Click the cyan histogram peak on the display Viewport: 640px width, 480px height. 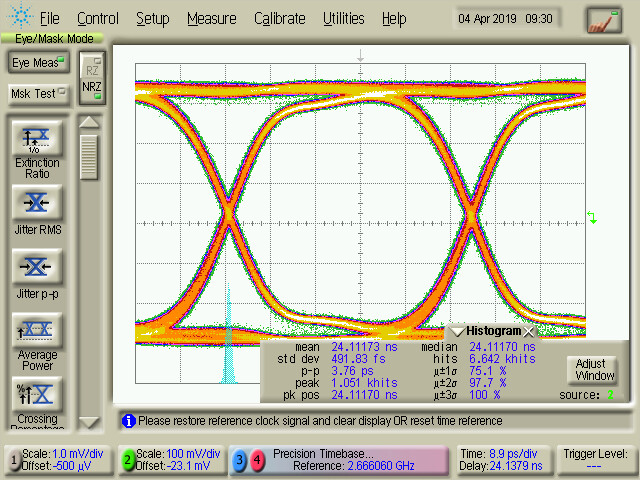pos(229,335)
